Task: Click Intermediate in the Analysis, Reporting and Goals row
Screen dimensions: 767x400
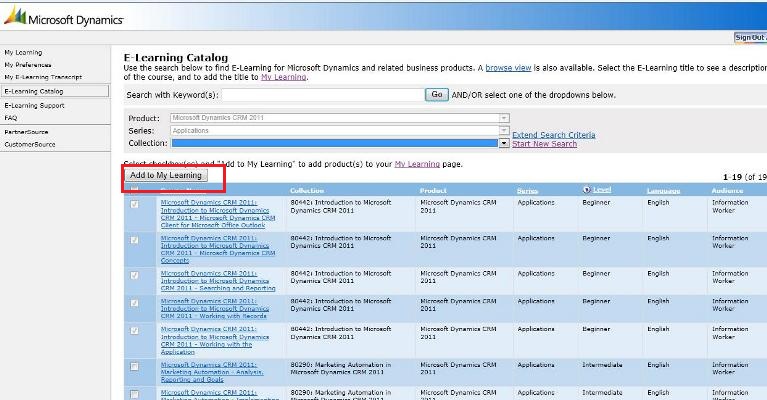Action: point(602,365)
